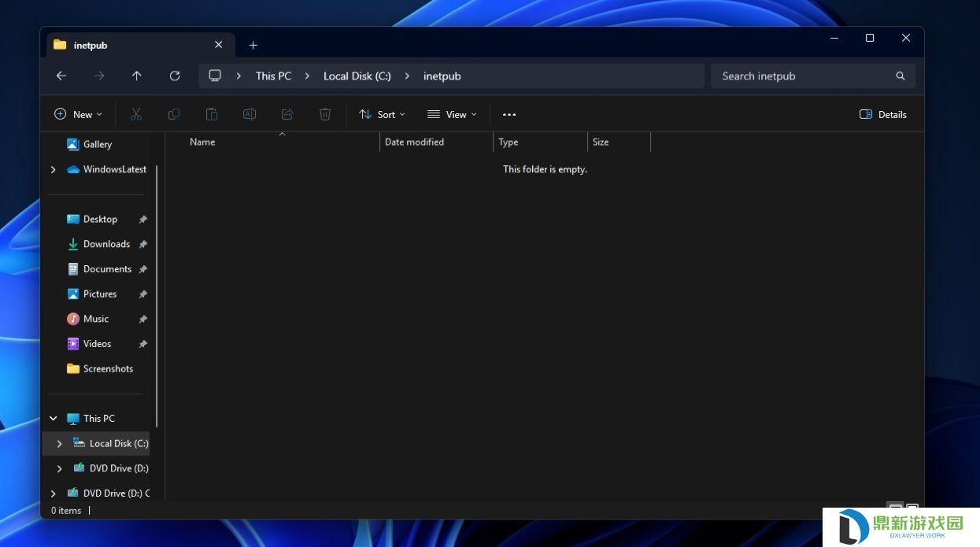Click the Delete trash icon
Screen dimensions: 980x547
(325, 114)
